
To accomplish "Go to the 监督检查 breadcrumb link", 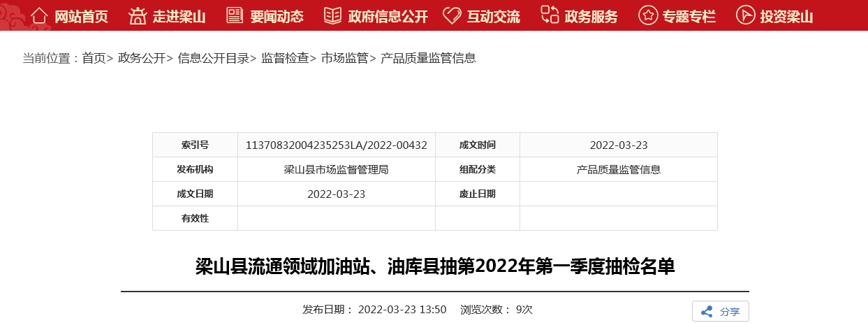I will pyautogui.click(x=285, y=59).
